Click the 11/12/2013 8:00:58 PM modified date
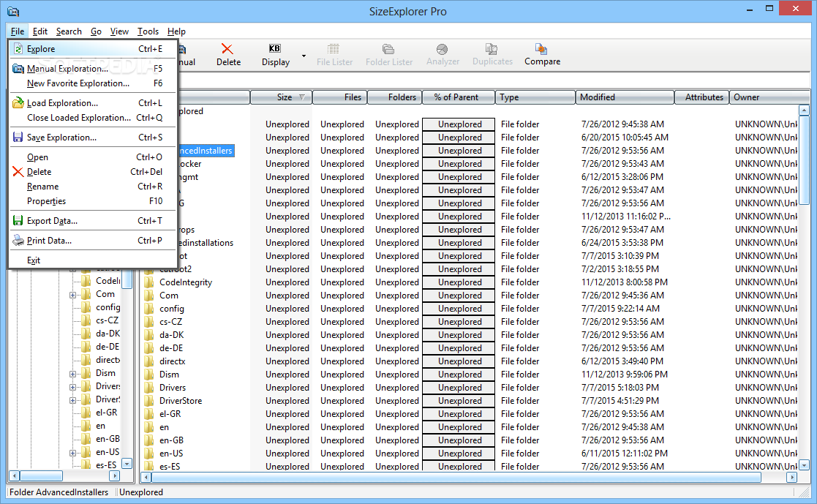Viewport: 817px width, 504px height. click(624, 282)
